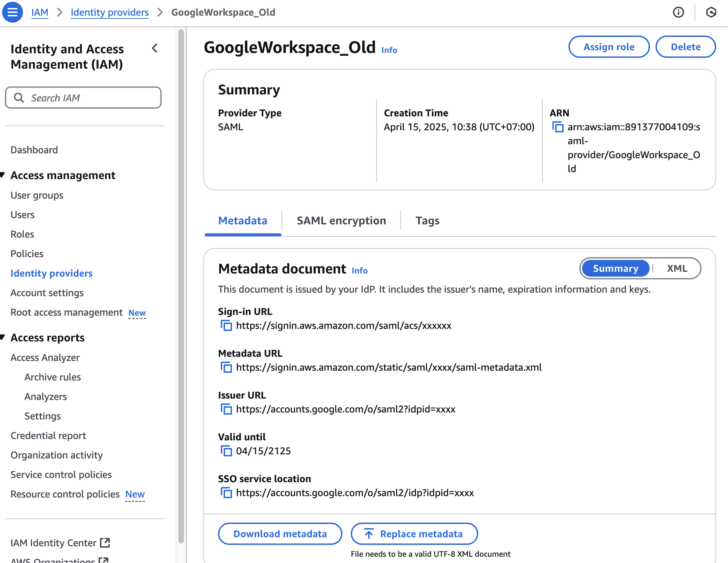728x563 pixels.
Task: Go to Dashboard in the sidebar
Action: pyautogui.click(x=34, y=150)
